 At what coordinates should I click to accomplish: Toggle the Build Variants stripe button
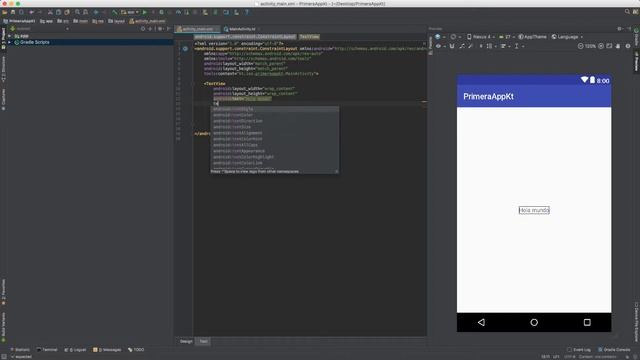coord(3,327)
